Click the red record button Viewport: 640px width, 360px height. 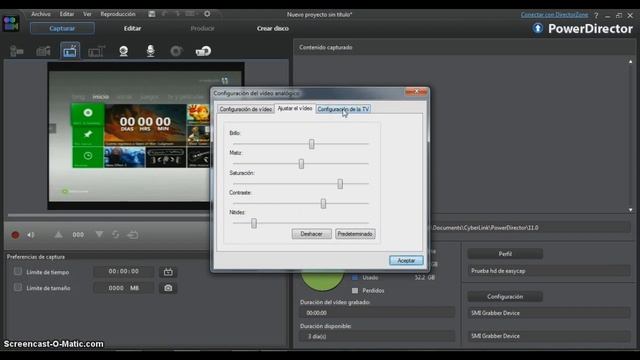coord(15,235)
